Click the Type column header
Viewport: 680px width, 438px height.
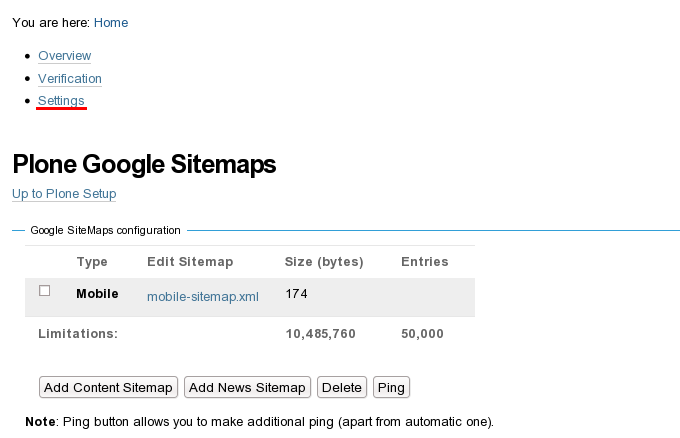click(x=92, y=262)
